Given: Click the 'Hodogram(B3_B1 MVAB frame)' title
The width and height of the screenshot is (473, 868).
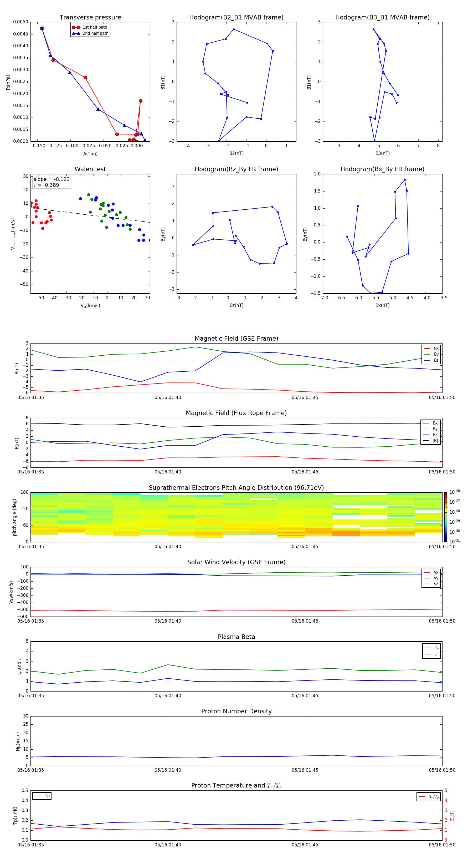Looking at the screenshot, I should tap(382, 18).
